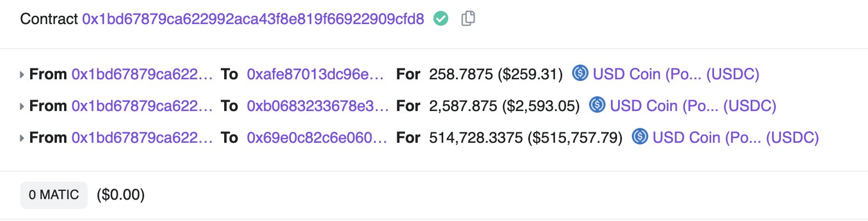Open USD Coin token link in third row
Viewport: 868px width, 221px height.
[735, 137]
